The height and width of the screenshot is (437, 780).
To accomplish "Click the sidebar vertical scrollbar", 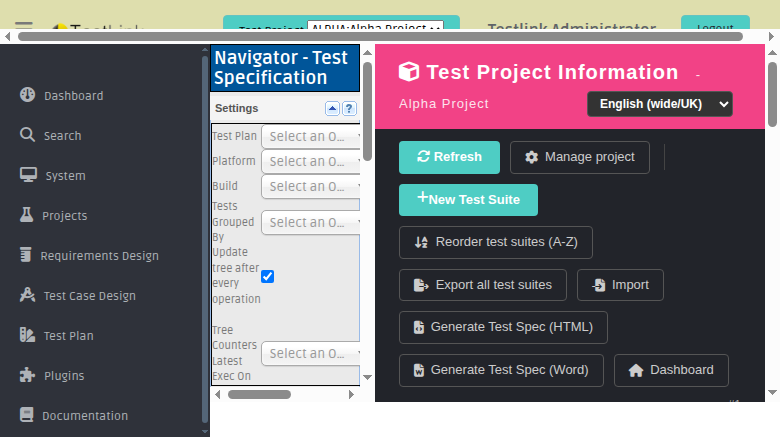I will (205, 239).
